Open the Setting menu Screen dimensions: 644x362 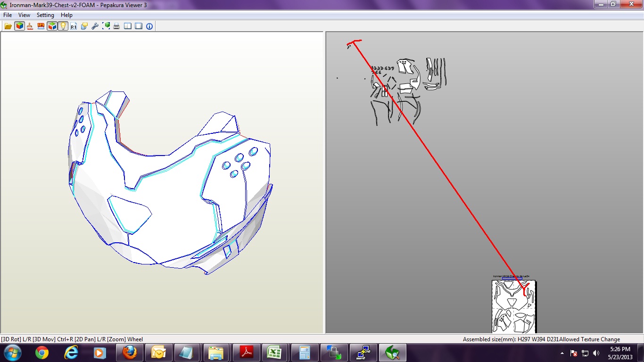tap(45, 15)
